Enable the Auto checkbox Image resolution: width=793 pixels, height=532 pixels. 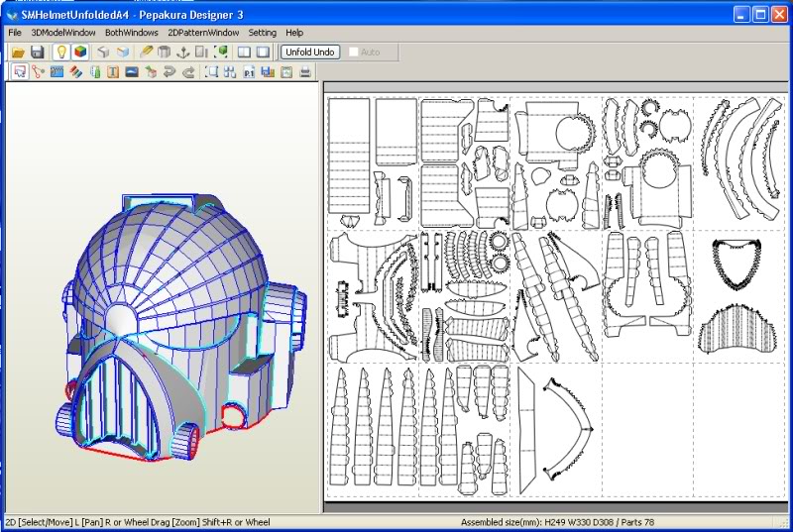point(354,52)
